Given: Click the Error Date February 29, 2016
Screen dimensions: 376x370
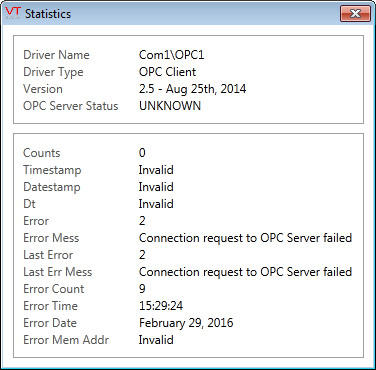Looking at the screenshot, I should [186, 323].
